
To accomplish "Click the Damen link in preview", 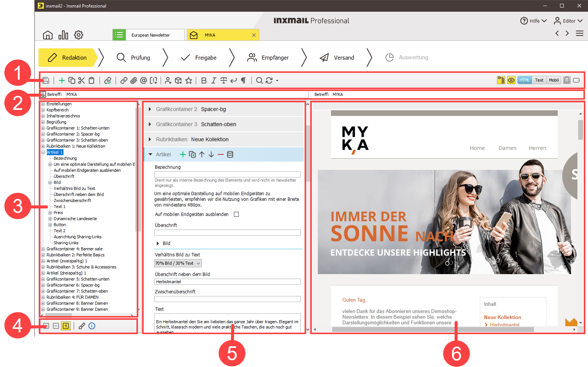I will point(508,148).
